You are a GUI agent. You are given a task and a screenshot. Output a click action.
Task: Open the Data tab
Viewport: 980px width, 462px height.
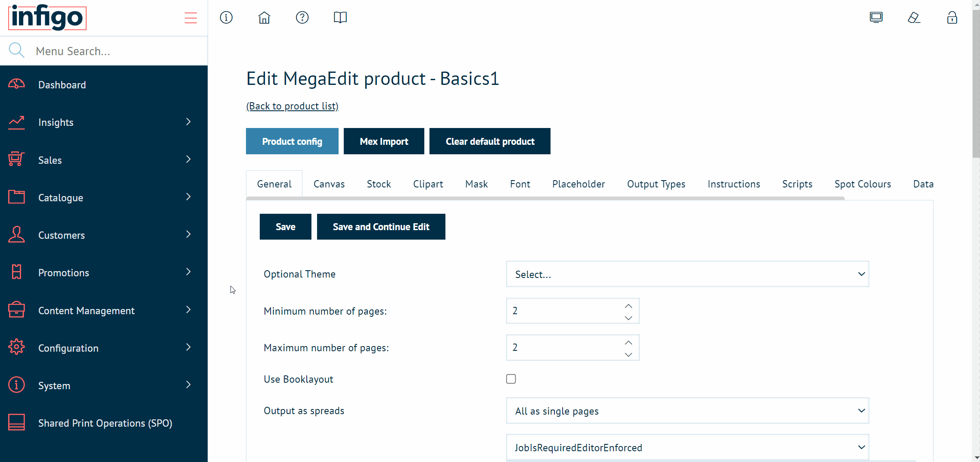click(923, 184)
